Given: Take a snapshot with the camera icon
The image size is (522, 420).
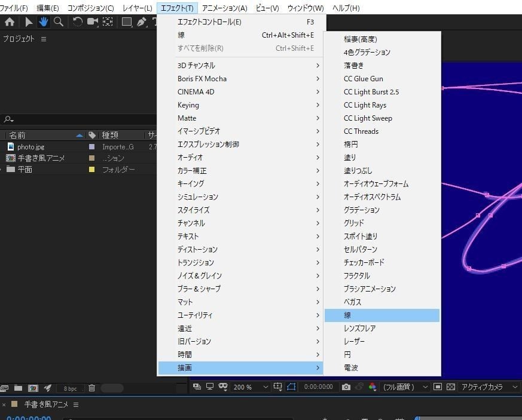Looking at the screenshot, I should pyautogui.click(x=347, y=387).
